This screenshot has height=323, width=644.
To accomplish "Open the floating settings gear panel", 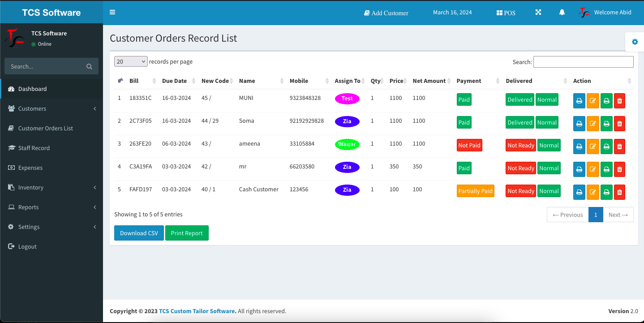I will (x=635, y=42).
